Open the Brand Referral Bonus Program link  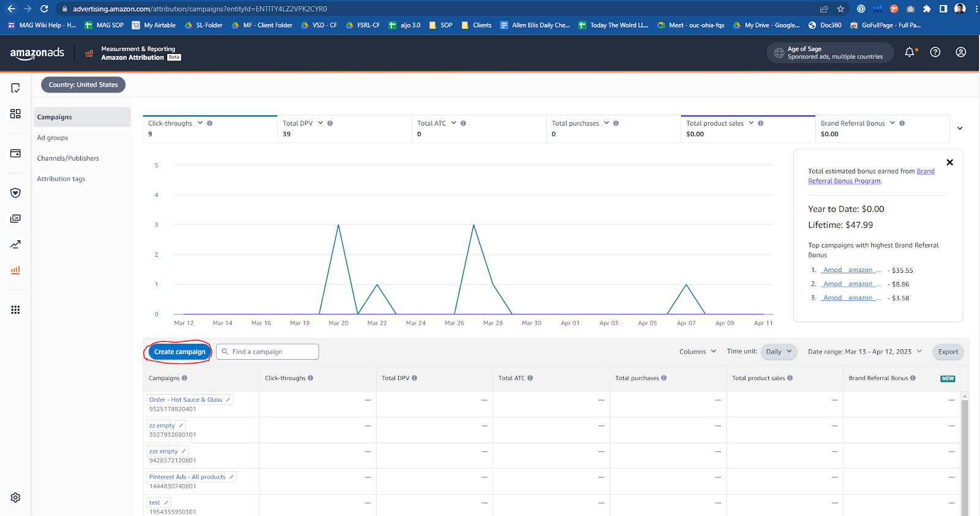coord(871,176)
